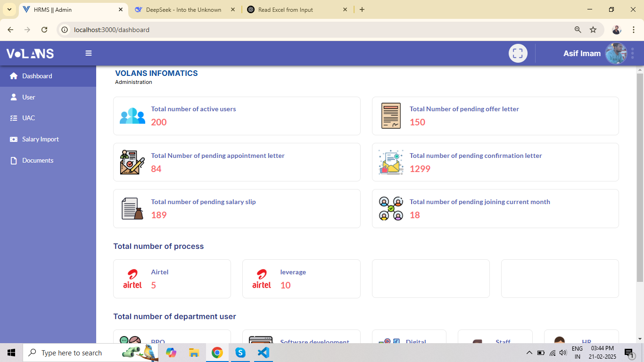Open User page in the sidebar
This screenshot has height=362, width=644.
[x=29, y=97]
